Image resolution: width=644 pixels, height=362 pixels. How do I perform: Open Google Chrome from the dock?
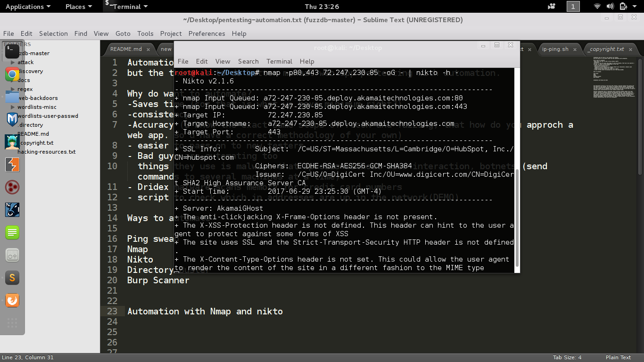pyautogui.click(x=12, y=74)
